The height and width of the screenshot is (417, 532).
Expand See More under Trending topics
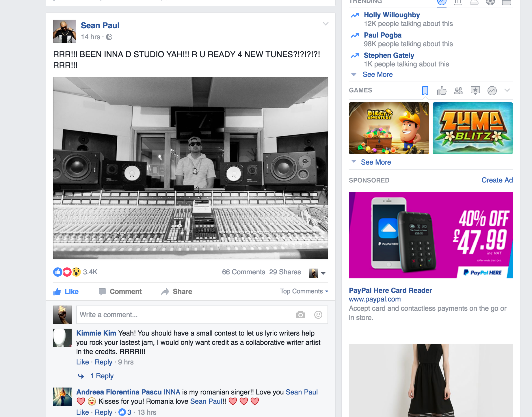coord(377,75)
